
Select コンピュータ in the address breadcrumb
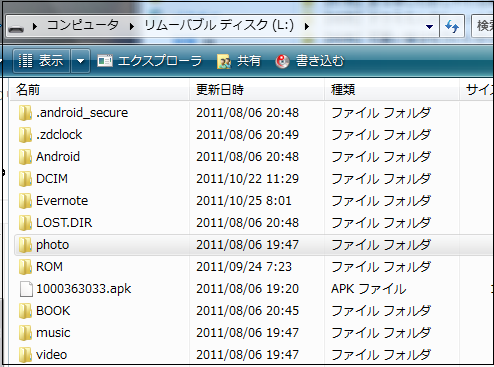pyautogui.click(x=83, y=25)
